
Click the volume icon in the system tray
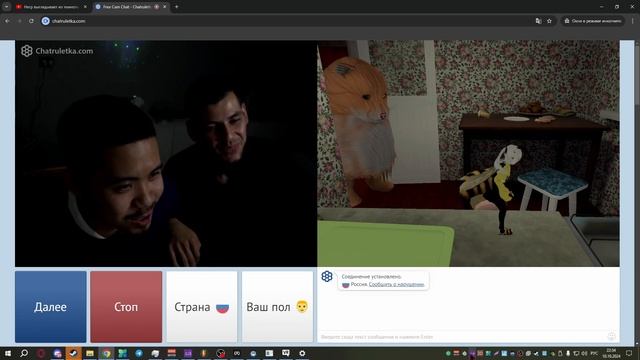(x=584, y=353)
